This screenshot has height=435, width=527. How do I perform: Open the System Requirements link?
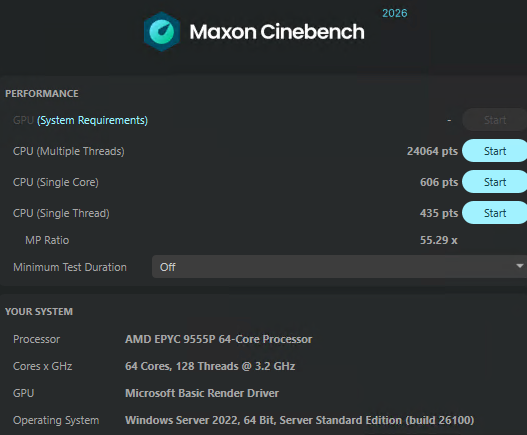(92, 120)
